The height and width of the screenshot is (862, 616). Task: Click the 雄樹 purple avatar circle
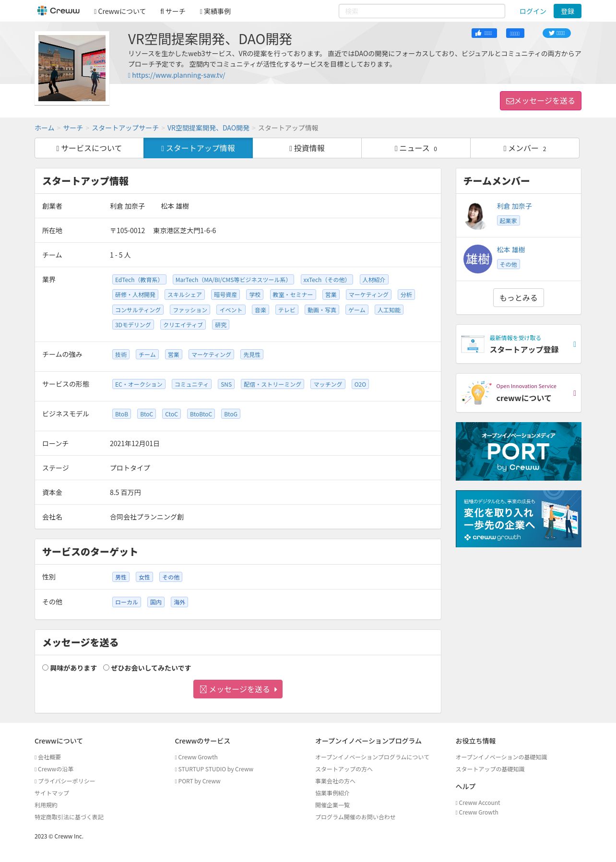pyautogui.click(x=478, y=259)
